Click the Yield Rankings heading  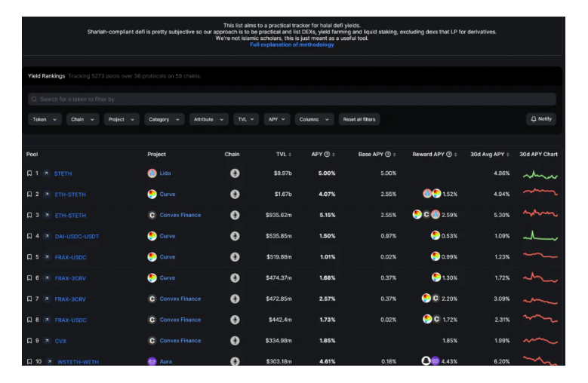tap(47, 76)
